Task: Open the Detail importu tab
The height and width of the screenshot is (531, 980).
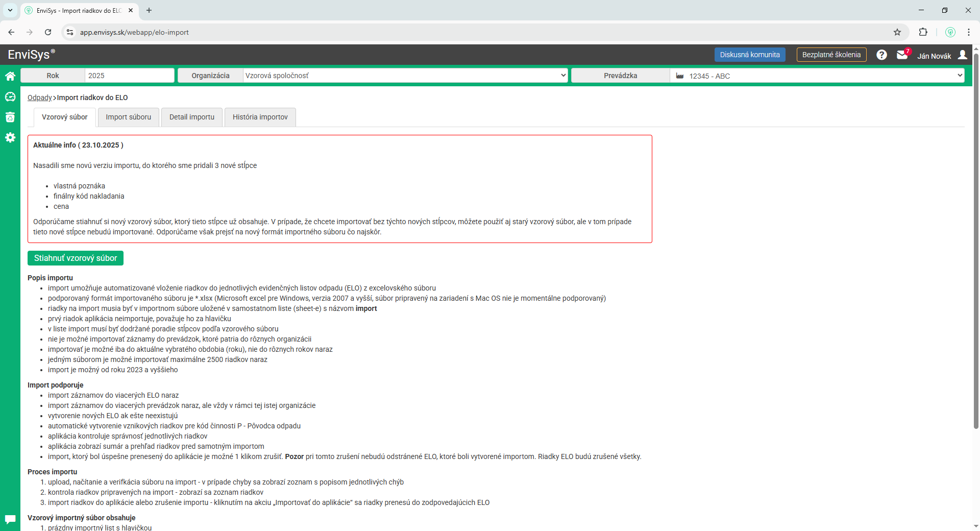Action: (x=192, y=117)
